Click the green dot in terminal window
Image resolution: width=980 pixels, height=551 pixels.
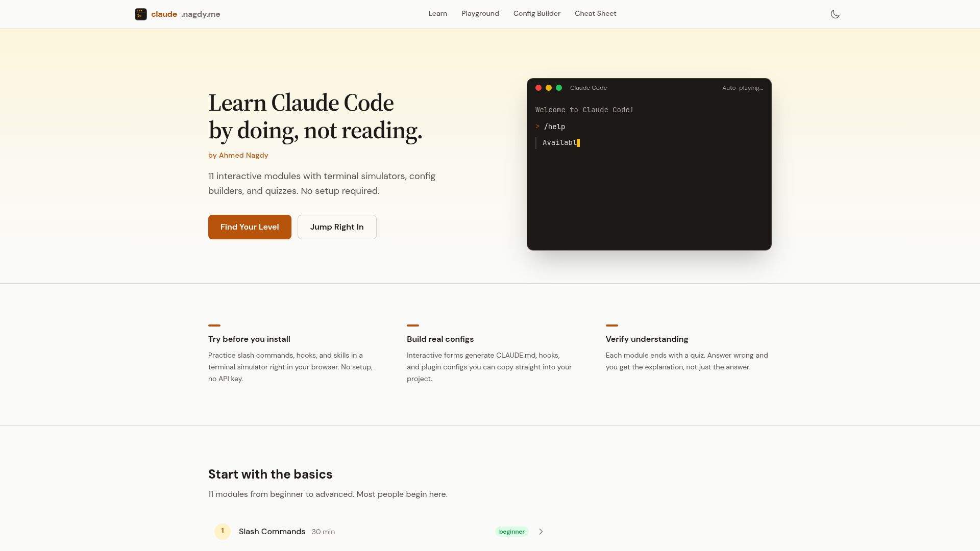tap(558, 88)
